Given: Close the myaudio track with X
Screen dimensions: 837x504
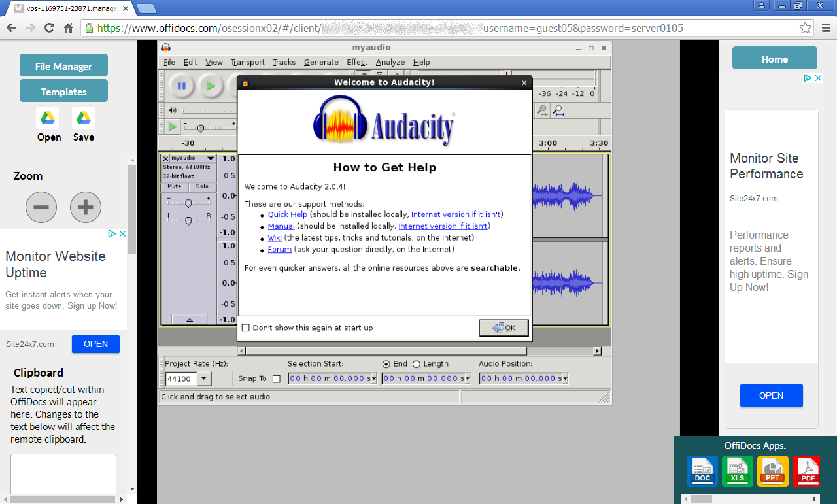Looking at the screenshot, I should (165, 158).
